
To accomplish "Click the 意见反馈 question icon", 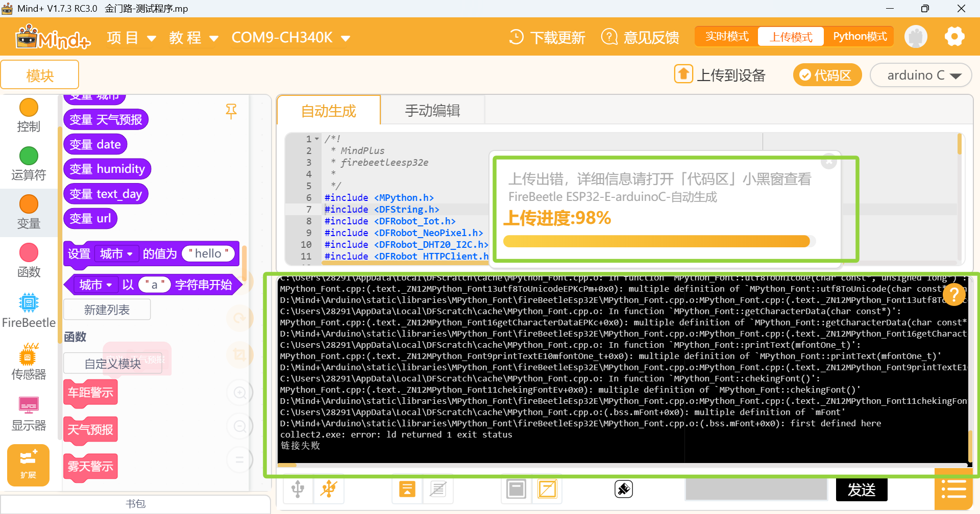I will click(x=609, y=37).
